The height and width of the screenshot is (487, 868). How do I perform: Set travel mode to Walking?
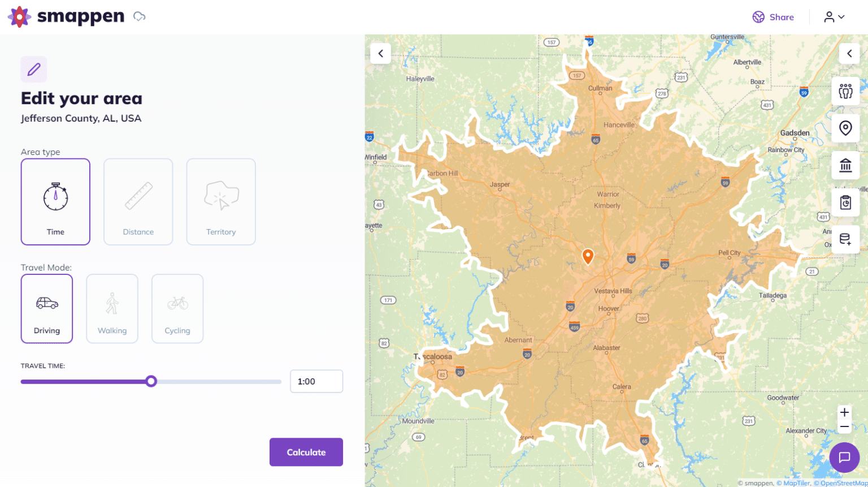[112, 309]
